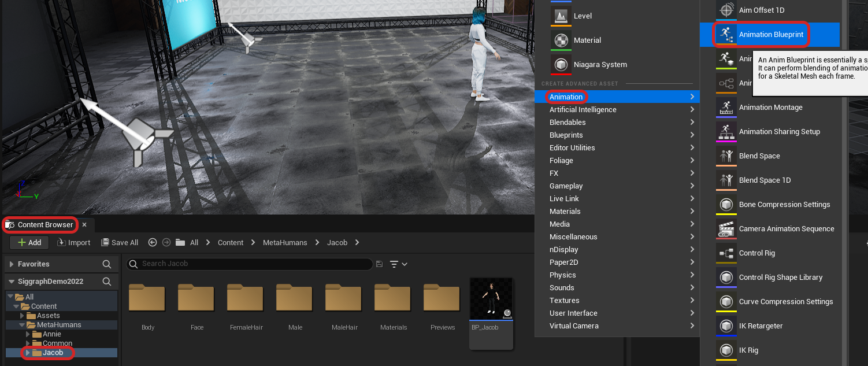Viewport: 868px width, 366px height.
Task: Choose Camera Animation Sequence
Action: click(x=786, y=229)
